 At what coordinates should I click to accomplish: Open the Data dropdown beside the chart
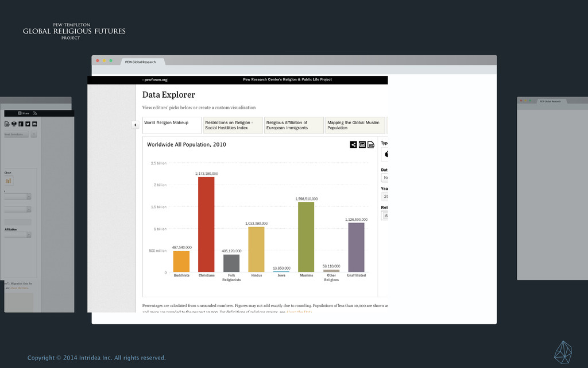385,178
